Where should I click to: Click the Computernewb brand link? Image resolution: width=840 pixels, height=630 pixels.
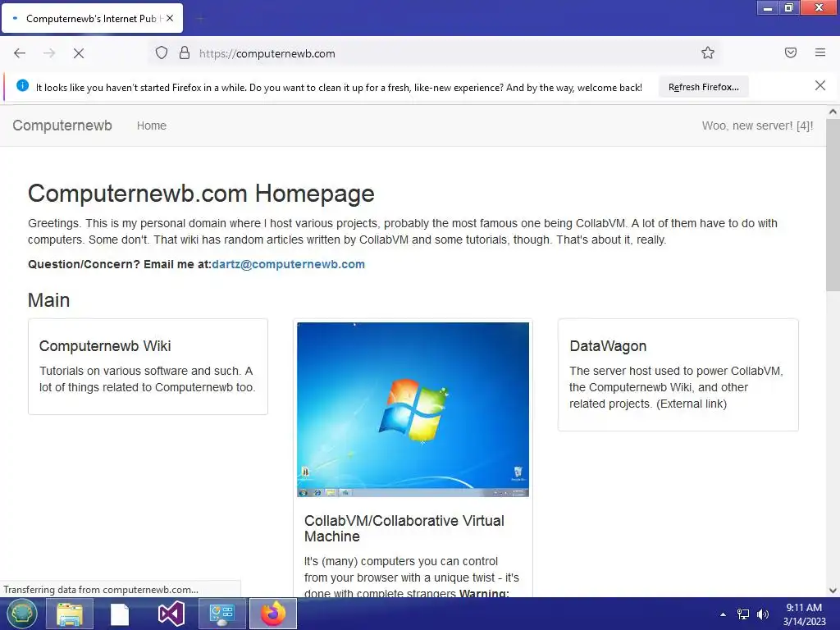tap(62, 126)
